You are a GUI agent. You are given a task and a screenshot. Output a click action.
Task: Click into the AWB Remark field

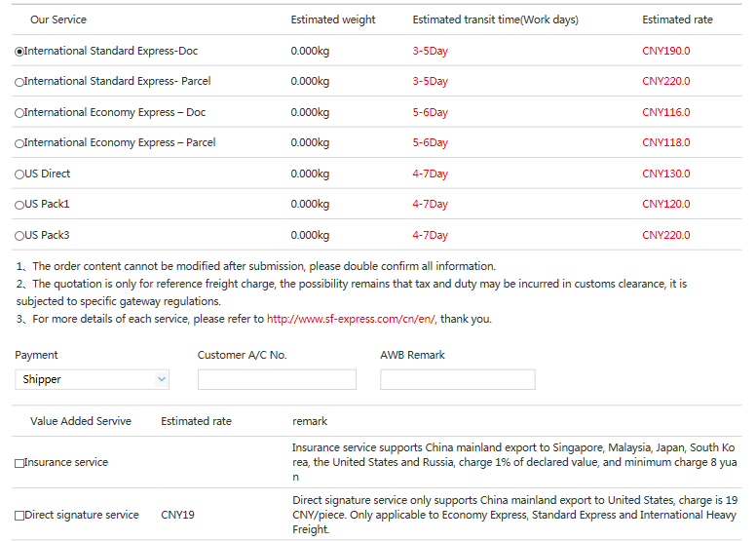tap(458, 379)
